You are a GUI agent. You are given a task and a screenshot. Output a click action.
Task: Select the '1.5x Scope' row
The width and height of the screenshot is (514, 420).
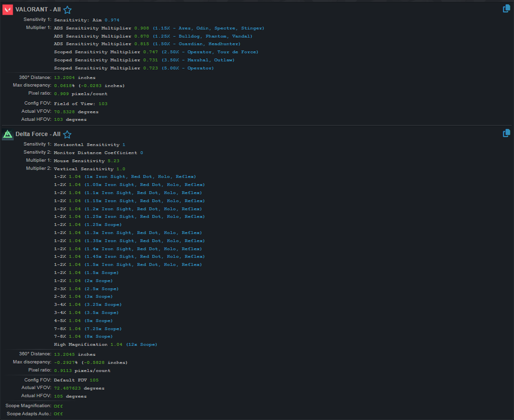(86, 272)
